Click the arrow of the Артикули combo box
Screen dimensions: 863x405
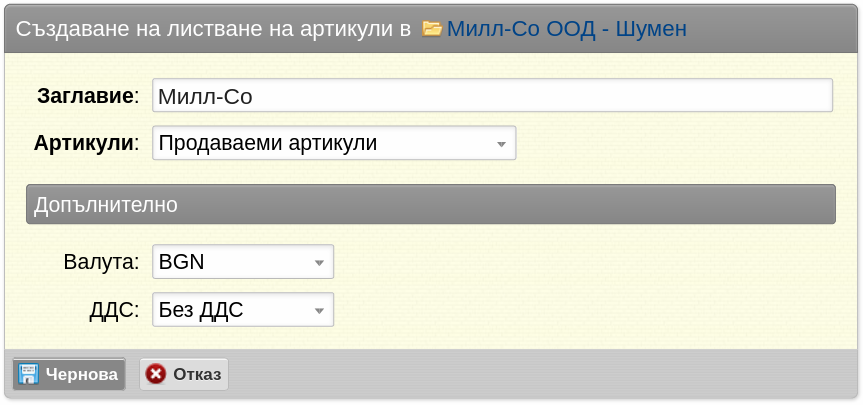point(501,144)
